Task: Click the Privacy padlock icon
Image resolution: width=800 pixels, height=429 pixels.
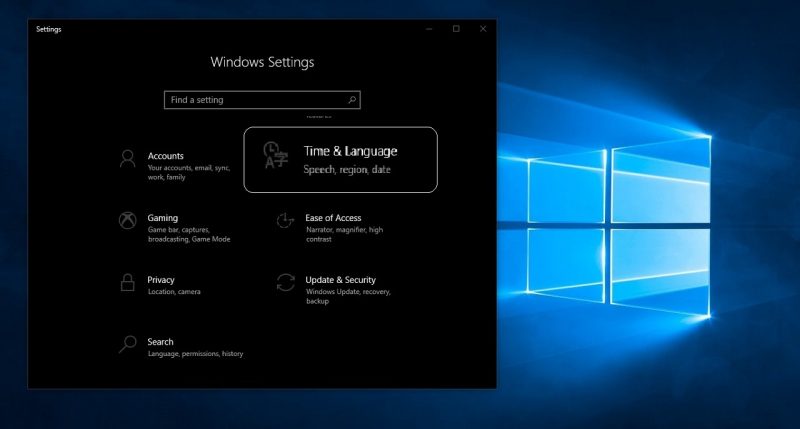Action: (127, 283)
